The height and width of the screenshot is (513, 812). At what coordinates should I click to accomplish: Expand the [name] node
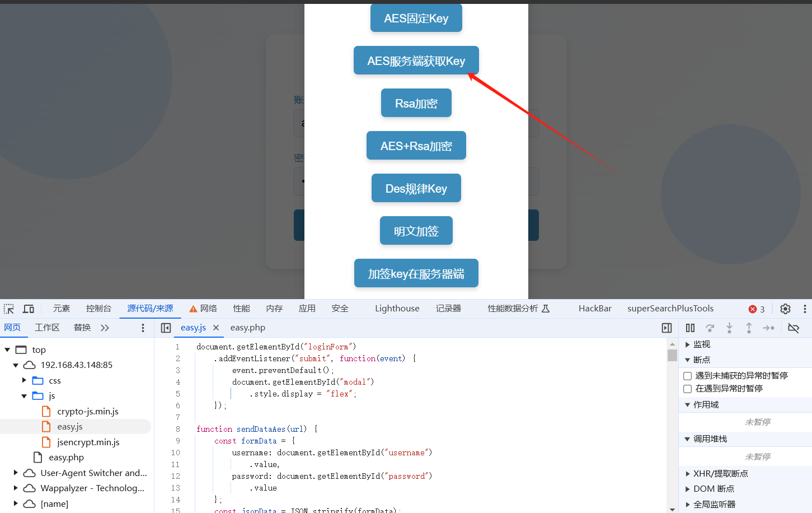point(16,503)
